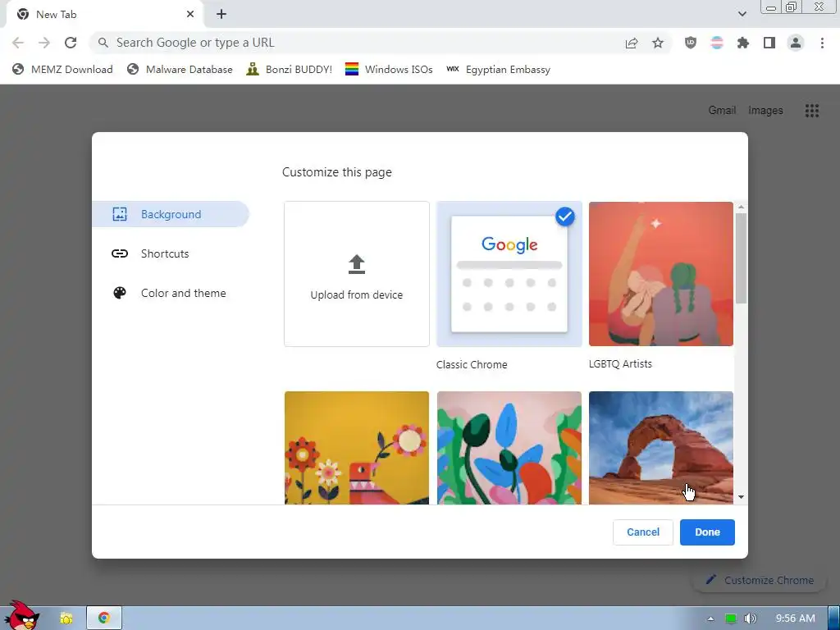Screen dimensions: 840x630
Task: Expand the tab search chevron
Action: 742,14
